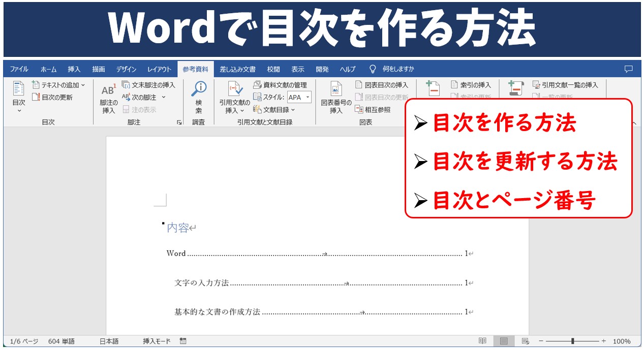Image resolution: width=644 pixels, height=350 pixels.
Task: Click the 内容 heading in the document
Action: (x=177, y=228)
